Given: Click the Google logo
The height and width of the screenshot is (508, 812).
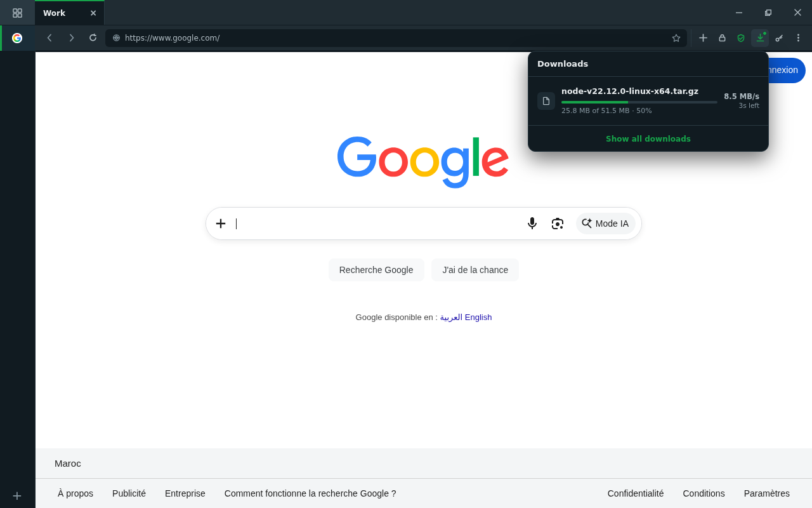Looking at the screenshot, I should [x=422, y=161].
